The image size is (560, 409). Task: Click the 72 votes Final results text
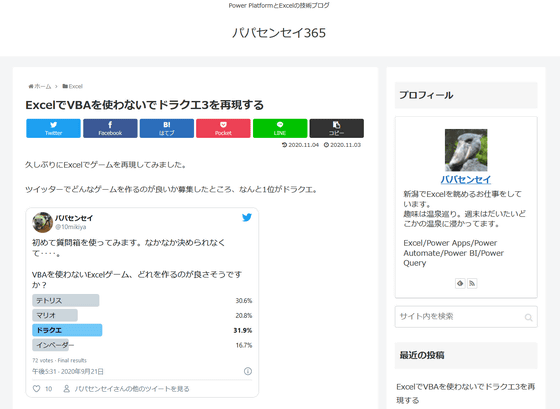[x=59, y=360]
